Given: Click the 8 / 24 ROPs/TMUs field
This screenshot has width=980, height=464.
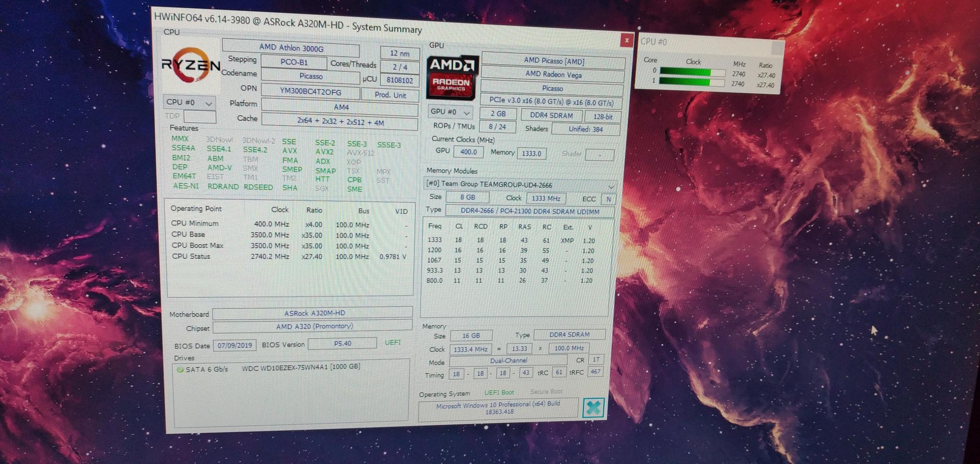Looking at the screenshot, I should click(497, 127).
